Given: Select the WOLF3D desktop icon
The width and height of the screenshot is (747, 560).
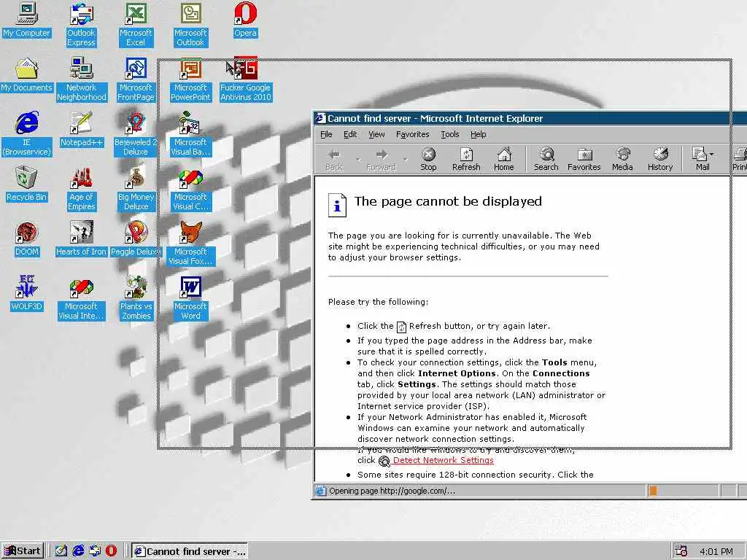Looking at the screenshot, I should tap(27, 293).
